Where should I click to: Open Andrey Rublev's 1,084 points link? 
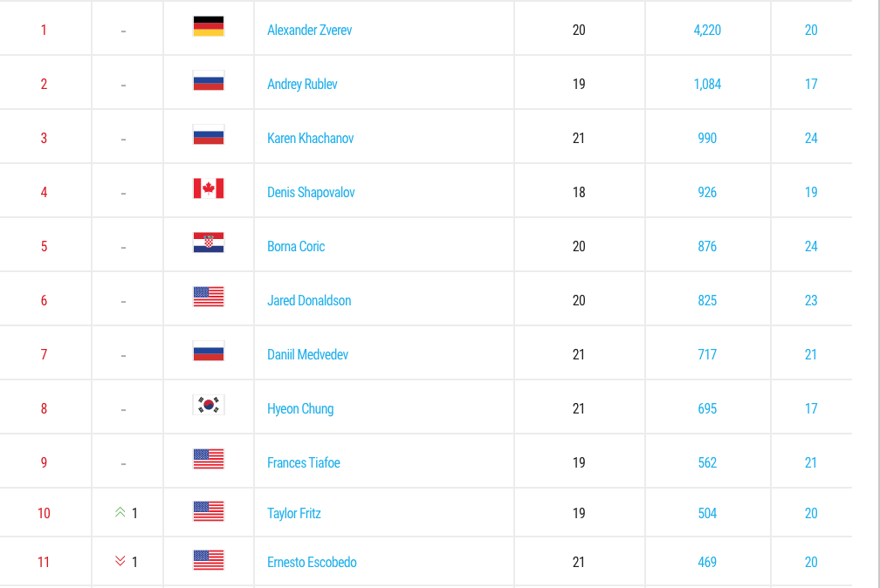pyautogui.click(x=707, y=85)
